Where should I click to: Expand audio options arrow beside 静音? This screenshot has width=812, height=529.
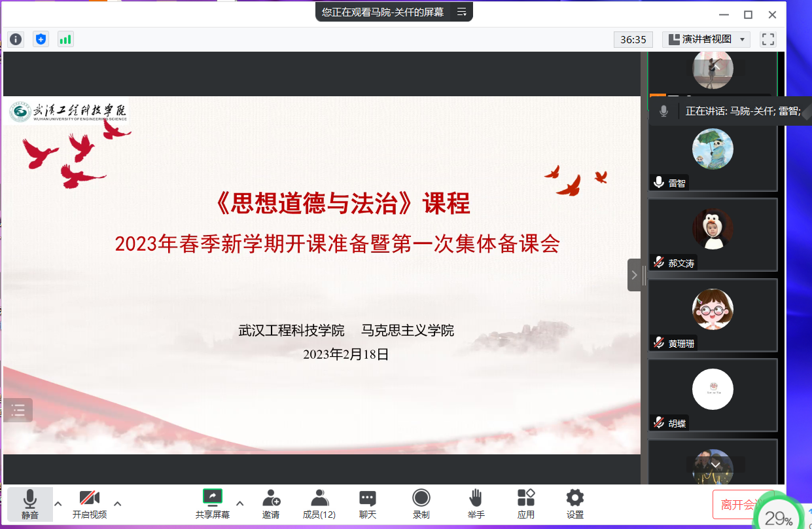pyautogui.click(x=58, y=503)
